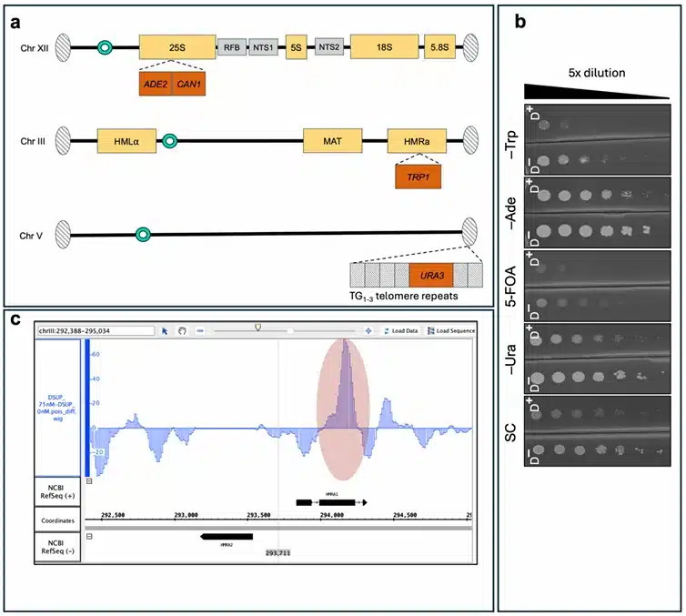Click the Load Data refresh icon
This screenshot has width=686, height=616.
387,331
